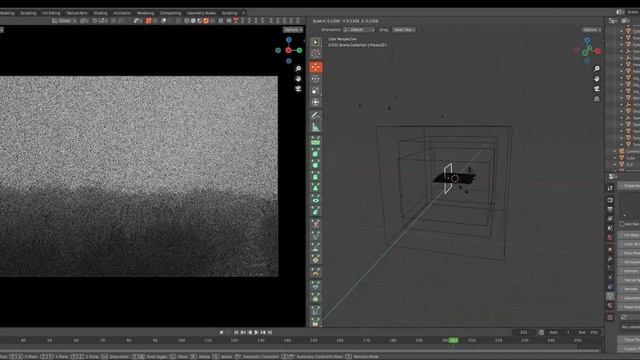
Task: Select the Scale tool
Action: pyautogui.click(x=316, y=91)
